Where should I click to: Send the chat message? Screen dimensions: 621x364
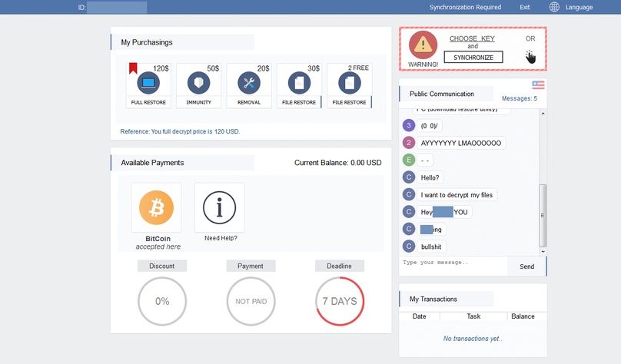pyautogui.click(x=527, y=266)
